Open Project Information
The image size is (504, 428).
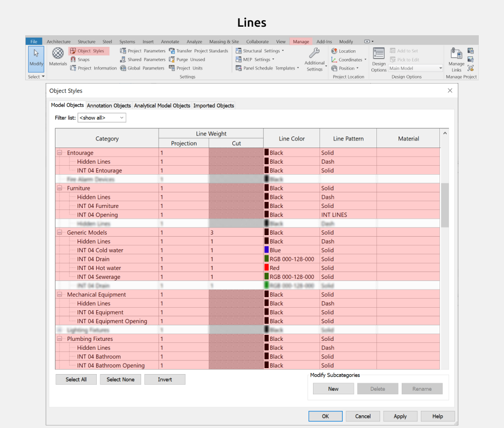[94, 68]
